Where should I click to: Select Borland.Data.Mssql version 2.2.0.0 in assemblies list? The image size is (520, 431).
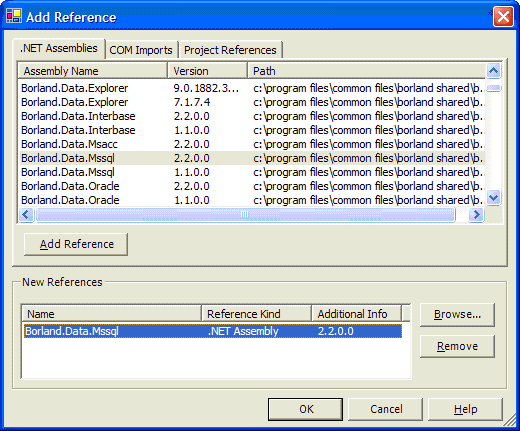[x=252, y=158]
